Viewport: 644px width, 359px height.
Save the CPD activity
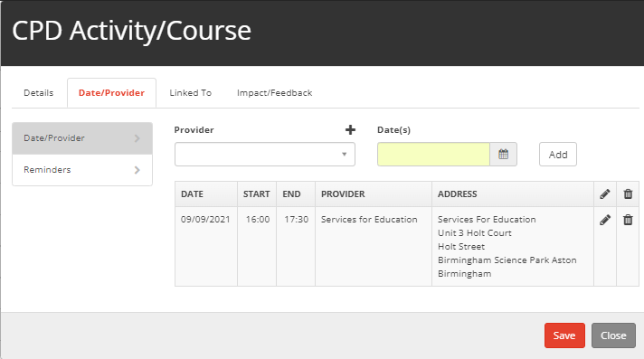pos(564,335)
